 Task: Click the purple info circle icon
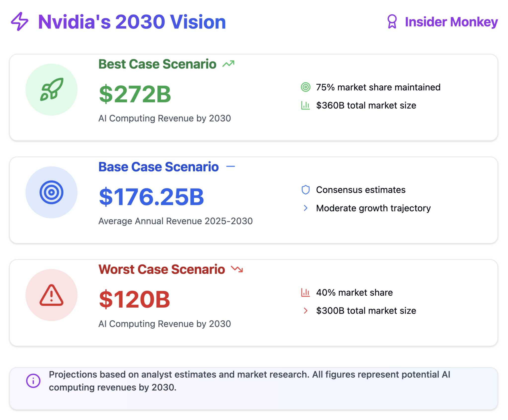coord(33,381)
